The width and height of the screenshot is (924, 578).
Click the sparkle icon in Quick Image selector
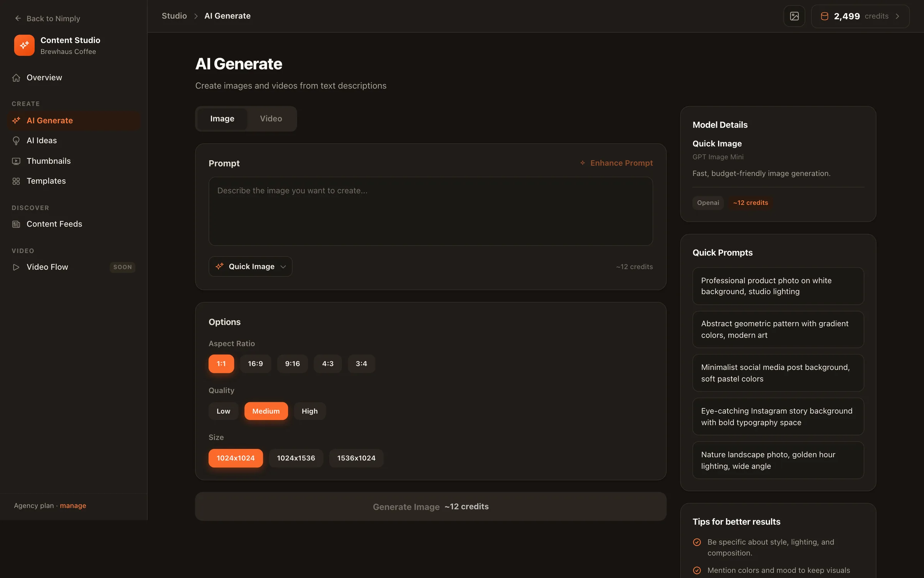(219, 266)
